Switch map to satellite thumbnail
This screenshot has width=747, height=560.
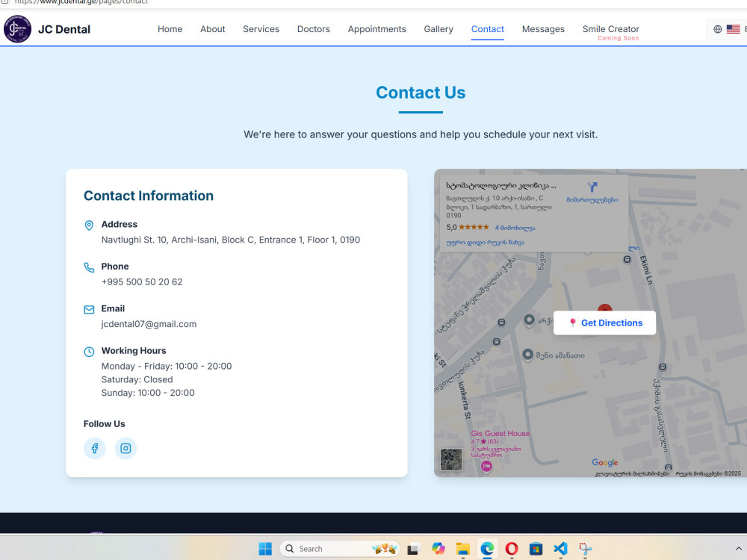450,459
